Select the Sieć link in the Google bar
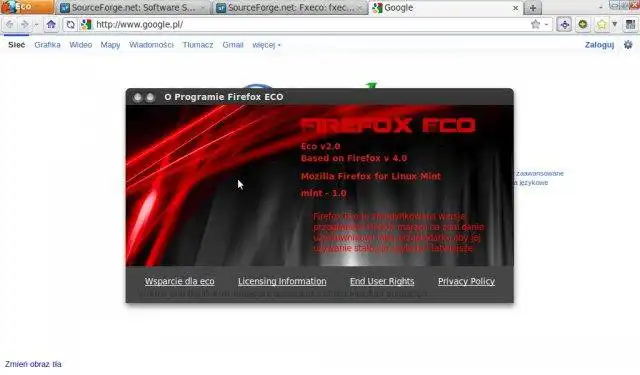640x375 pixels. (17, 45)
